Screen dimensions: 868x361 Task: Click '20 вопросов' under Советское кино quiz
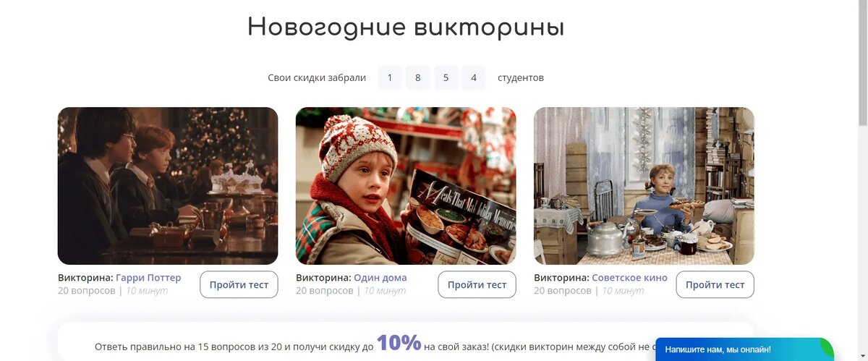(563, 291)
